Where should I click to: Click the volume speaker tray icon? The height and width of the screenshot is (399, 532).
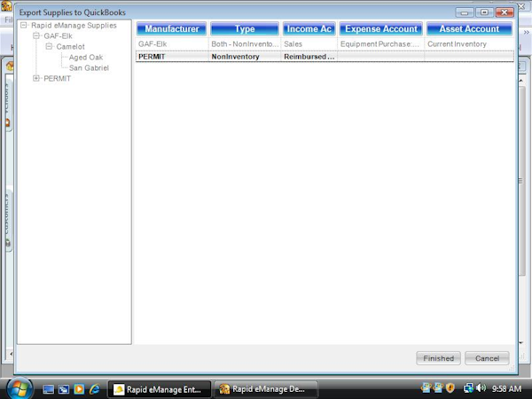(480, 388)
